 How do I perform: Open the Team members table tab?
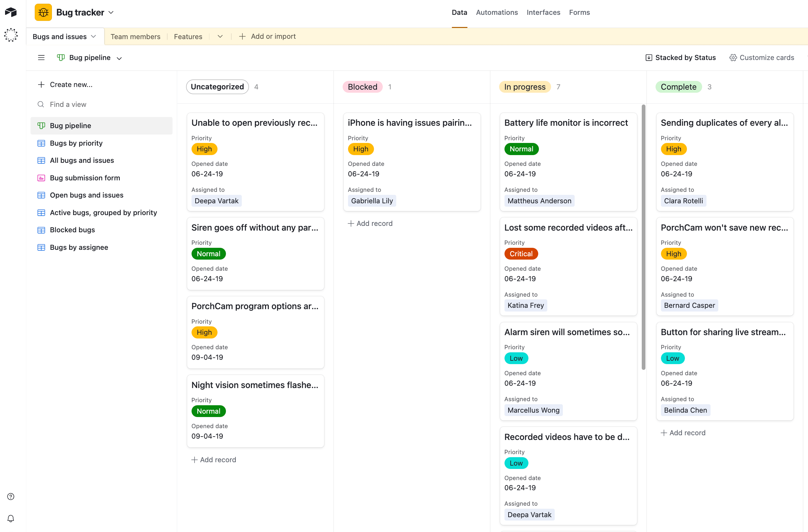(135, 36)
